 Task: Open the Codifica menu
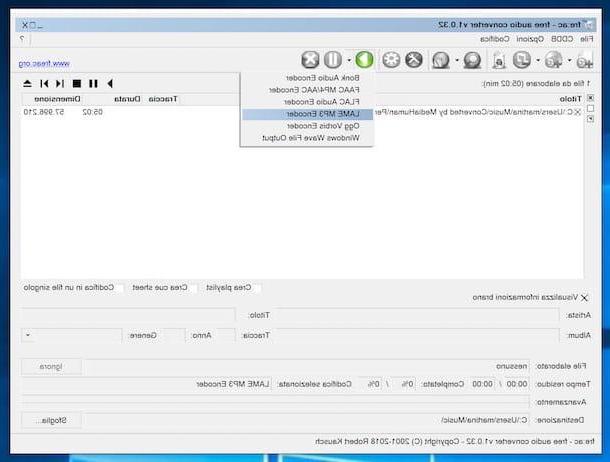(x=494, y=39)
